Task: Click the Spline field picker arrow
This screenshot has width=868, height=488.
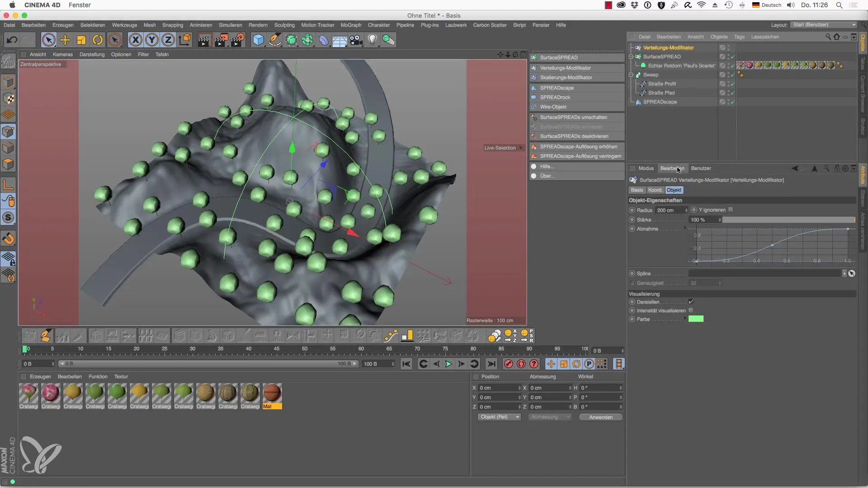Action: (844, 273)
